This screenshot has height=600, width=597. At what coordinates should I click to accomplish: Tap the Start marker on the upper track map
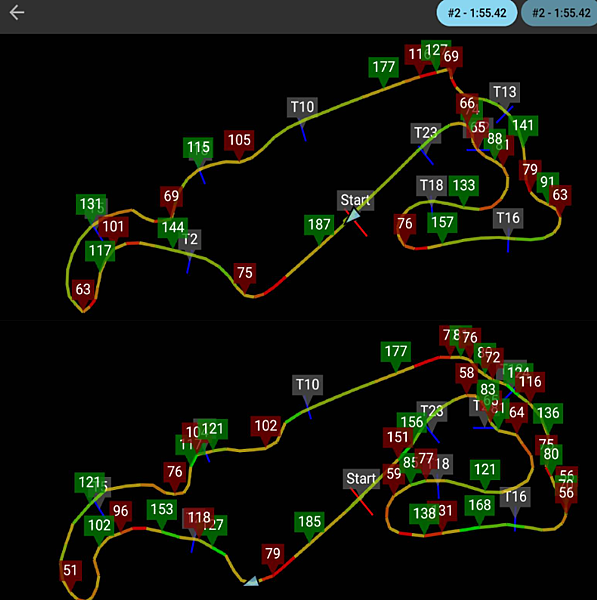point(355,200)
